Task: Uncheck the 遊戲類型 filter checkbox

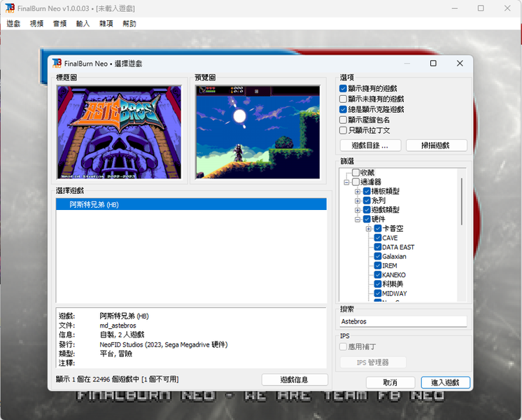Action: pyautogui.click(x=367, y=210)
